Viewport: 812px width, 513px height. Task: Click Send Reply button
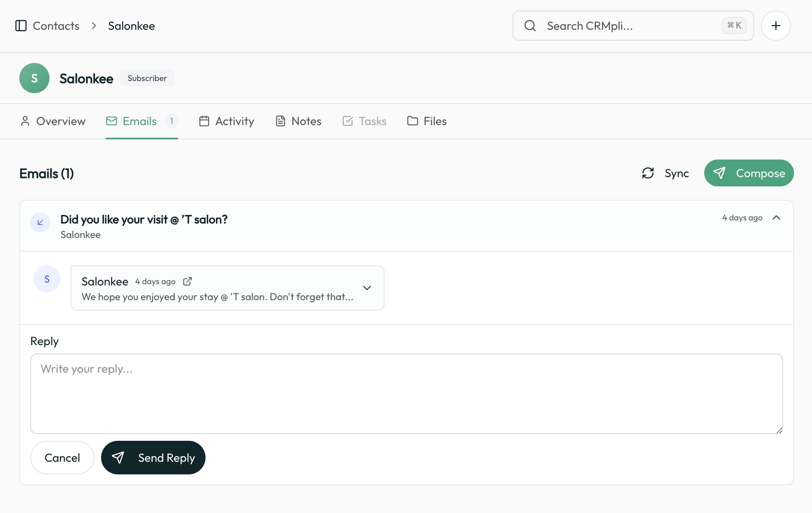(x=153, y=458)
